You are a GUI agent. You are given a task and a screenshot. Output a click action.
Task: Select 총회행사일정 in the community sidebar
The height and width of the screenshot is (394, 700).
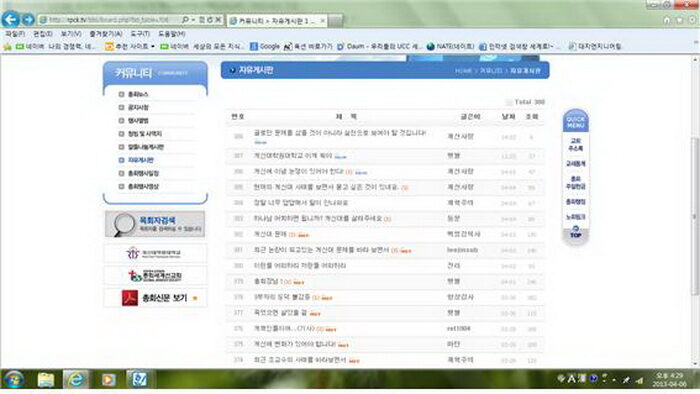[x=143, y=173]
